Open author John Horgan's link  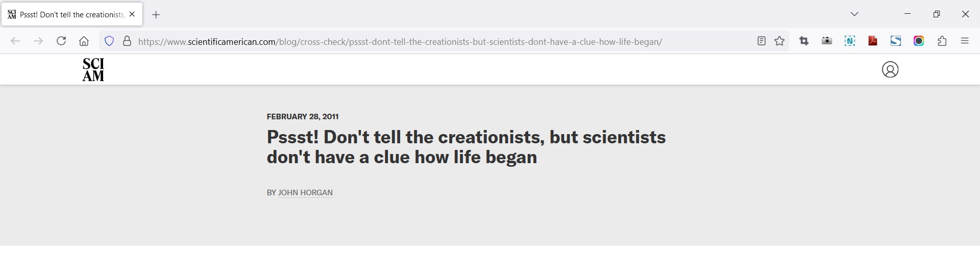(x=305, y=193)
